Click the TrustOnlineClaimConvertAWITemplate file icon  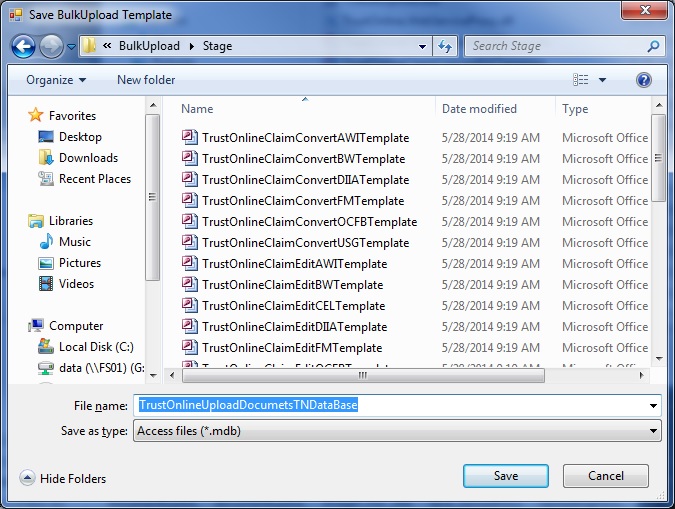click(x=190, y=138)
